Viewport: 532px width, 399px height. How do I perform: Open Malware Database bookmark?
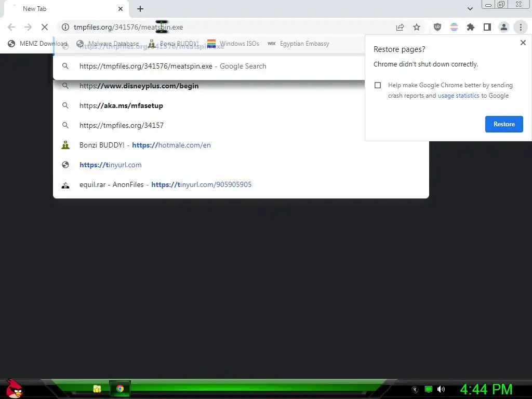(x=108, y=44)
